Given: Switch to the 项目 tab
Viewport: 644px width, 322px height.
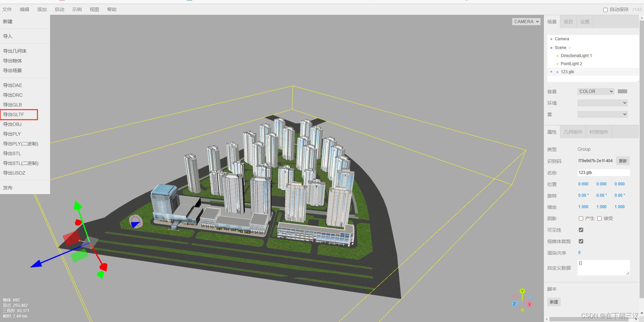Looking at the screenshot, I should pyautogui.click(x=568, y=22).
